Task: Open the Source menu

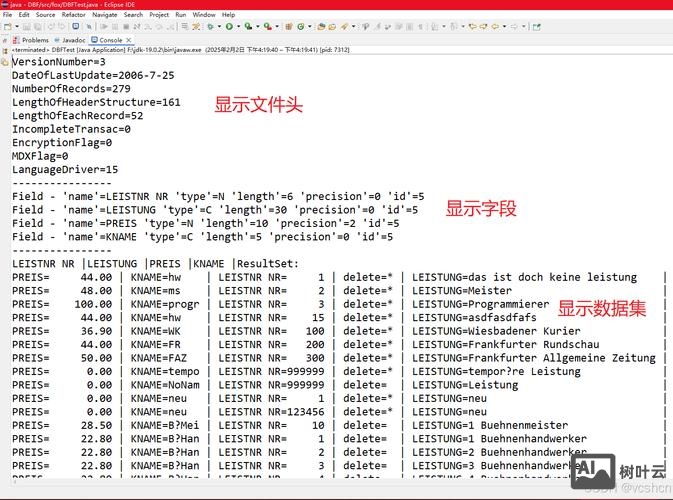Action: [x=45, y=15]
